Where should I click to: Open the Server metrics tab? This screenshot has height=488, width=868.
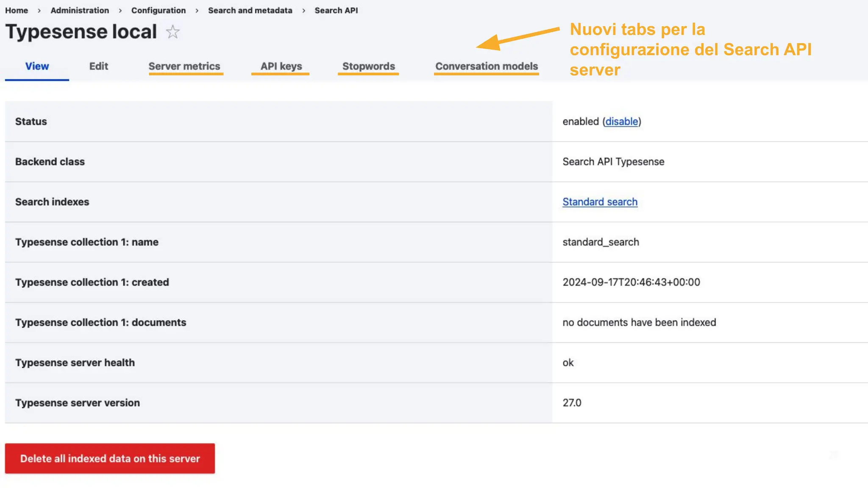[x=184, y=66]
